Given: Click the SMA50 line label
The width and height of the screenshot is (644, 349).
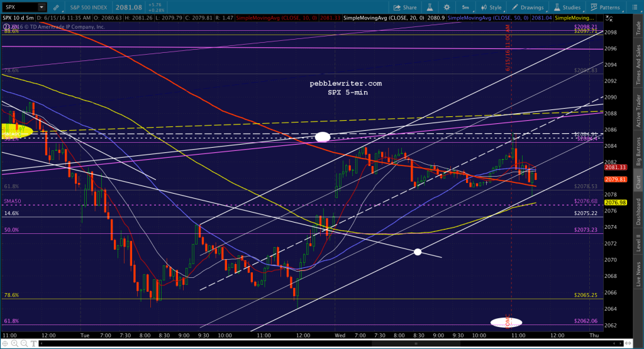Looking at the screenshot, I should (x=13, y=202).
